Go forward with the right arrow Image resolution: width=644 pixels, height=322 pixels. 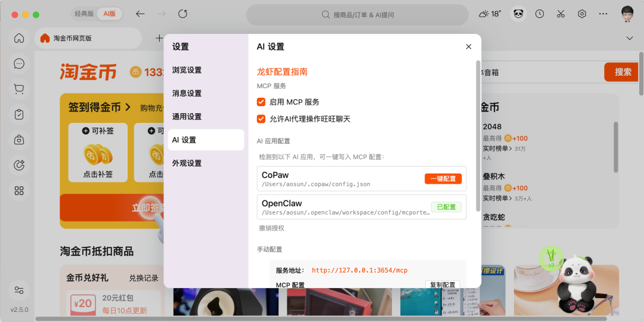pos(162,14)
